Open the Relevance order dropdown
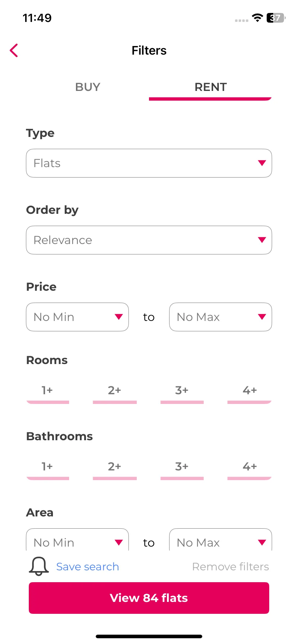This screenshot has height=644, width=298. coord(149,240)
